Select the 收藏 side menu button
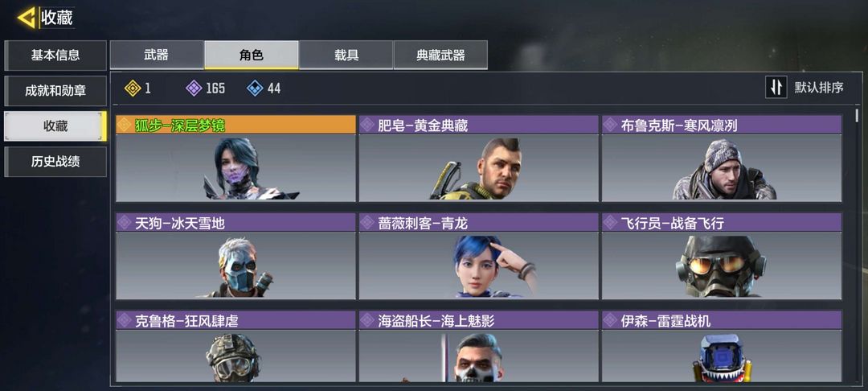The height and width of the screenshot is (391, 868). [55, 126]
